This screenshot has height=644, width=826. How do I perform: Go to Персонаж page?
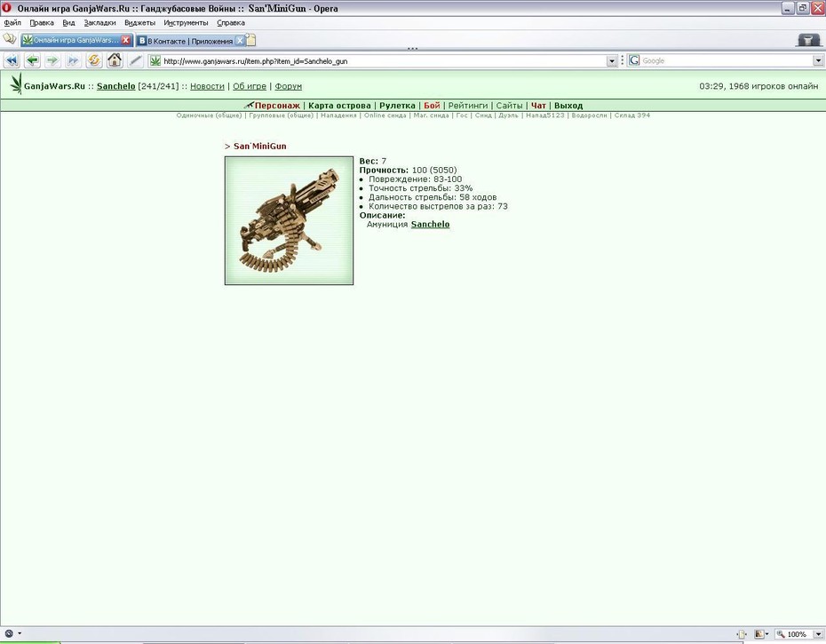pos(277,106)
